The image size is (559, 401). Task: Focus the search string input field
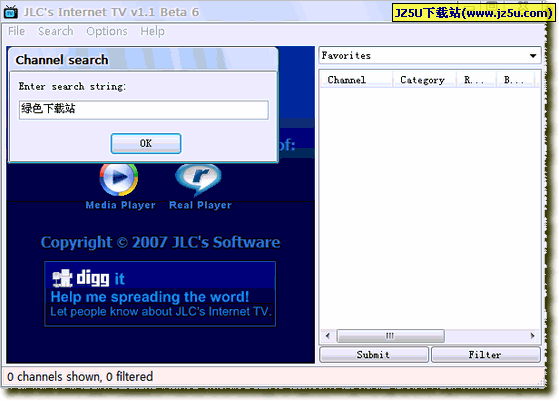pos(144,109)
